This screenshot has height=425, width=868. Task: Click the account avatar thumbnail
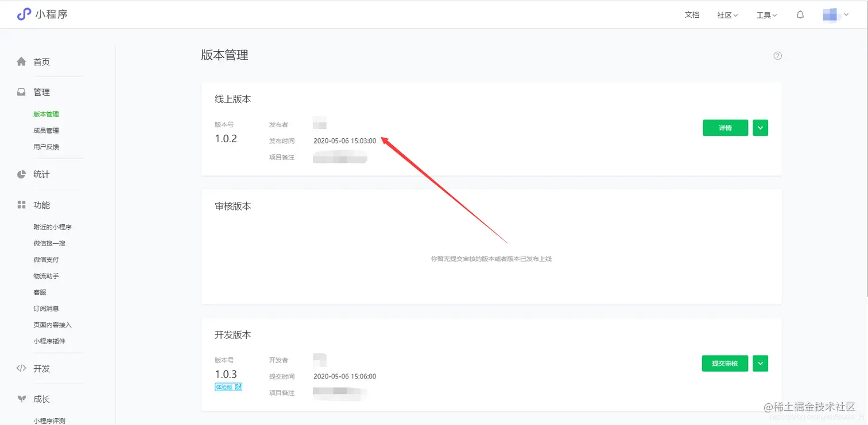pyautogui.click(x=830, y=15)
